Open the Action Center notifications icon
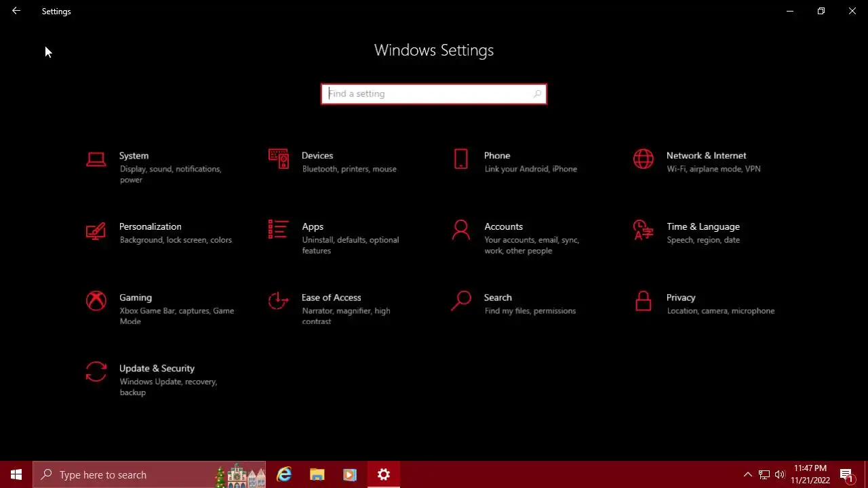Screen dimensions: 868x488 coord(847,474)
